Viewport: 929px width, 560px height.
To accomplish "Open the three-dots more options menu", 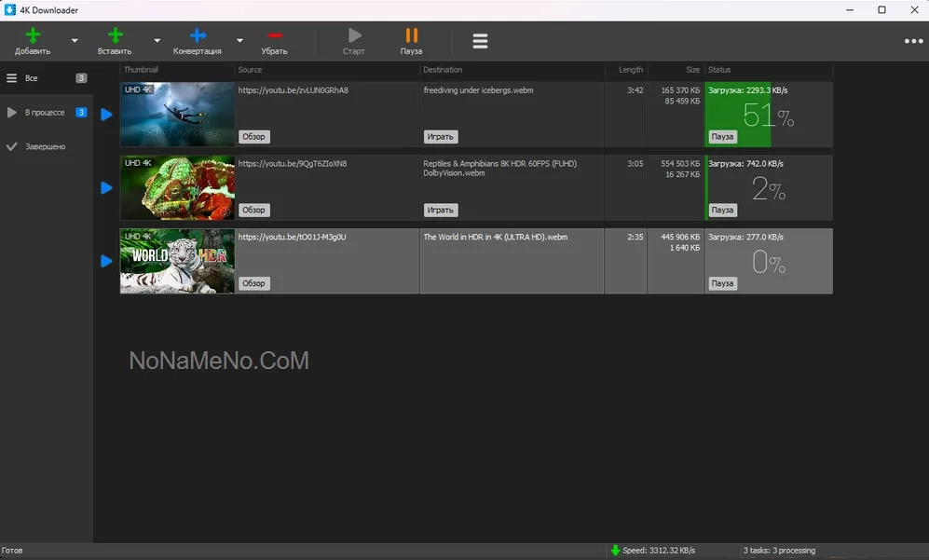I will [x=913, y=41].
